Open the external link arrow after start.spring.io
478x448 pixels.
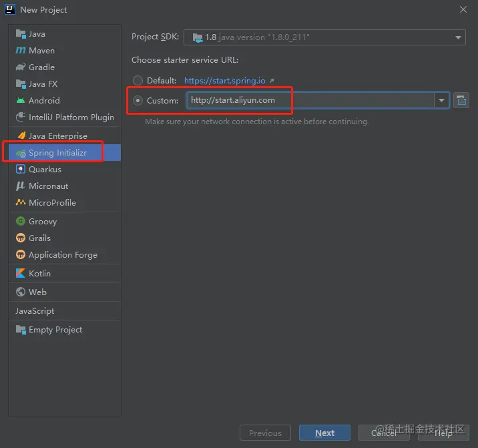tap(272, 81)
